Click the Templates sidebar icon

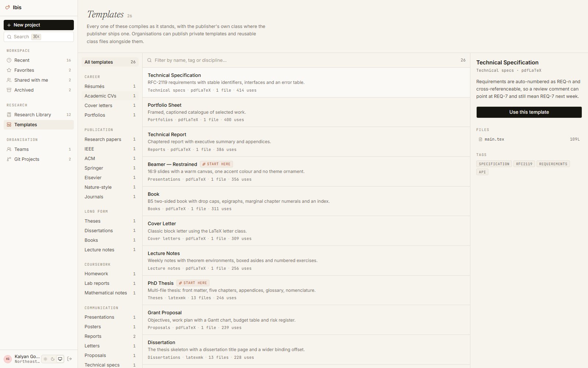9,125
